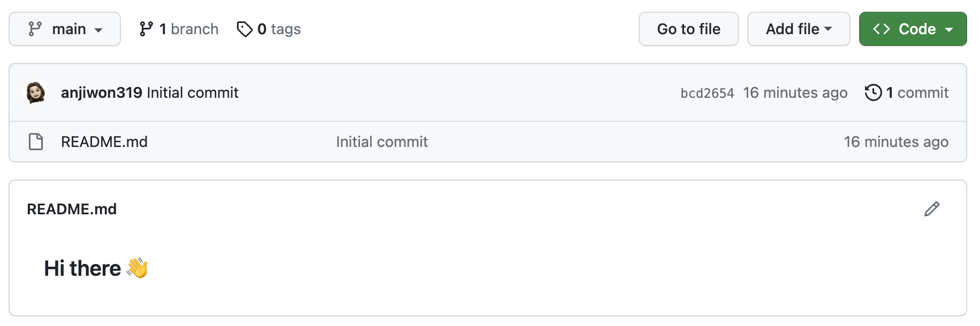Open the main branch selector dropdown
980x326 pixels.
pyautogui.click(x=65, y=29)
